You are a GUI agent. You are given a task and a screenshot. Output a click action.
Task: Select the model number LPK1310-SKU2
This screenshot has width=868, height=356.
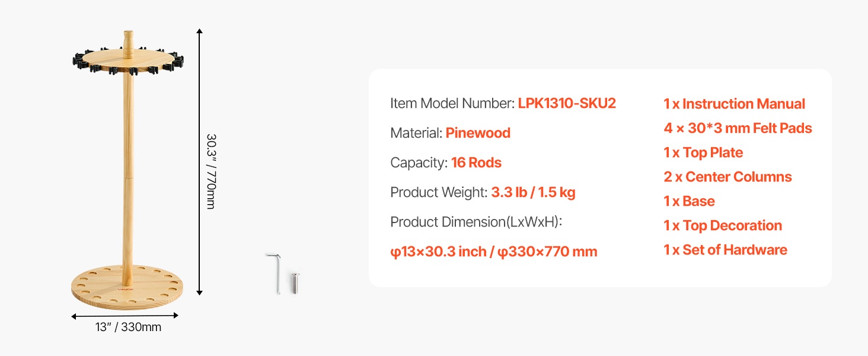(567, 103)
